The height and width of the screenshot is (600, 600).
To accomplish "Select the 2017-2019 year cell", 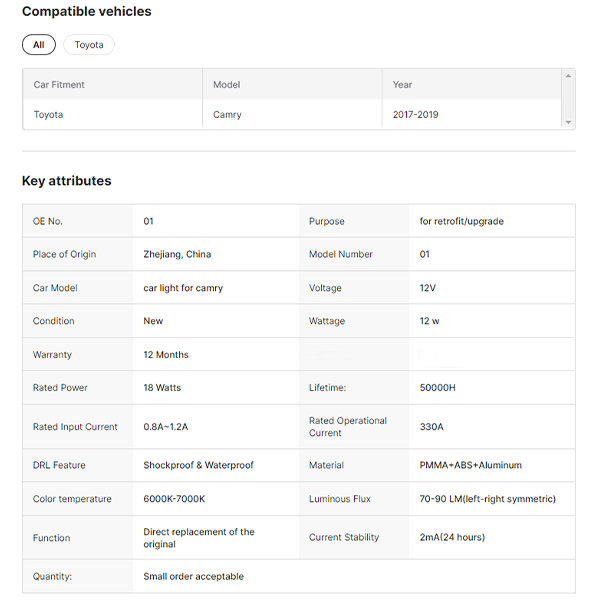I will (x=415, y=115).
